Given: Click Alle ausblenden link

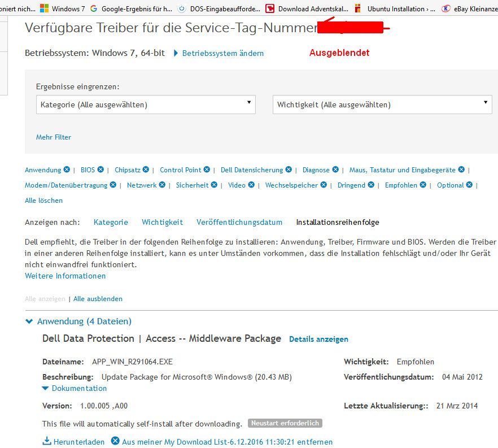Looking at the screenshot, I should tap(98, 299).
